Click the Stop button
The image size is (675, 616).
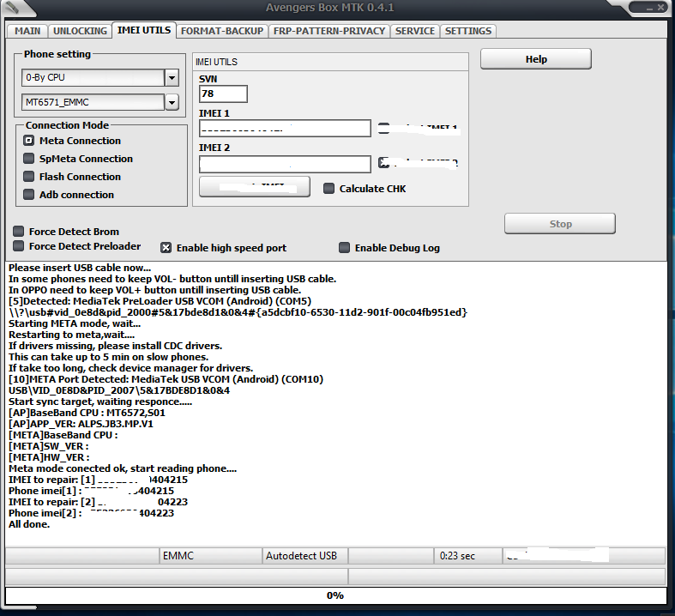[x=560, y=224]
